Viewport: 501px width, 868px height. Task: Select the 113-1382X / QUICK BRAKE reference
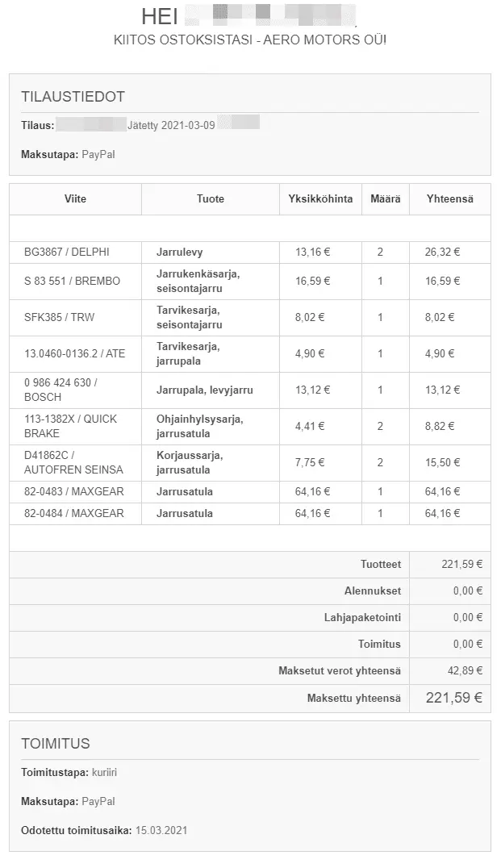click(70, 426)
